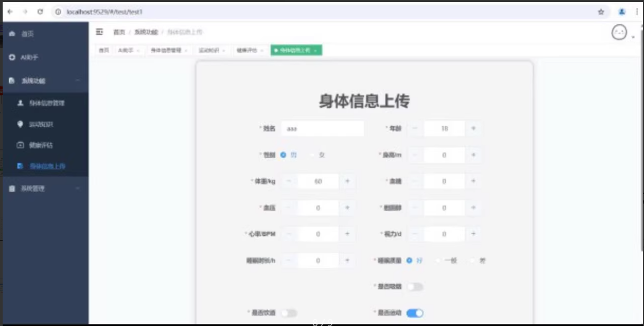Open 健康评估 in the sidebar

pyautogui.click(x=45, y=145)
